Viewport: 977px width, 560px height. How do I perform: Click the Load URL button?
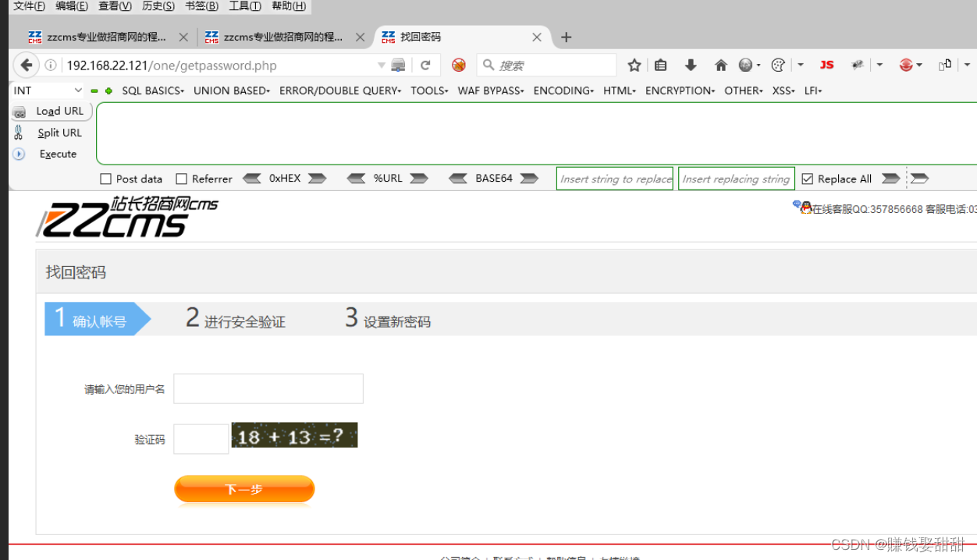pos(52,112)
